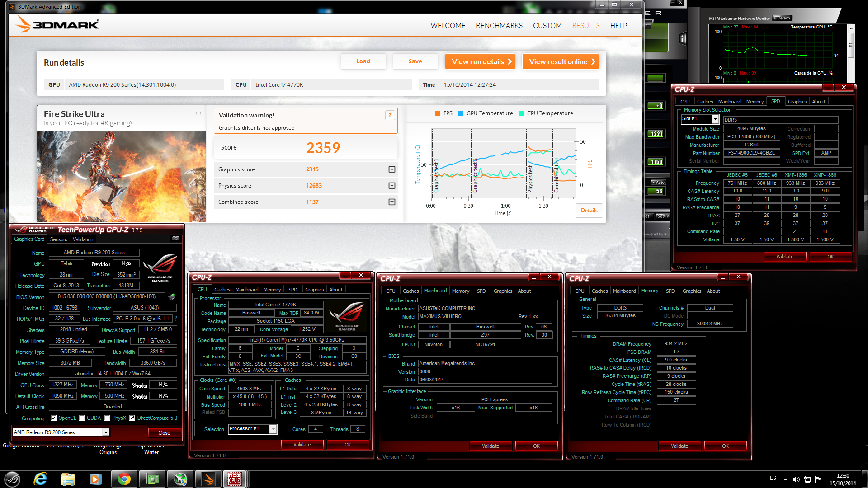Click the network tray icon

click(x=807, y=479)
